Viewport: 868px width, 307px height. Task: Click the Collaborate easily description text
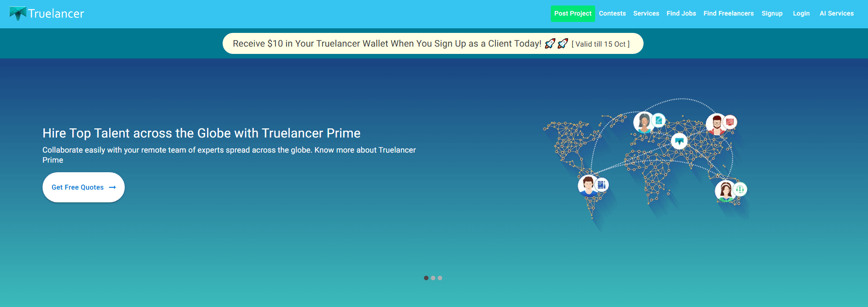[x=229, y=155]
